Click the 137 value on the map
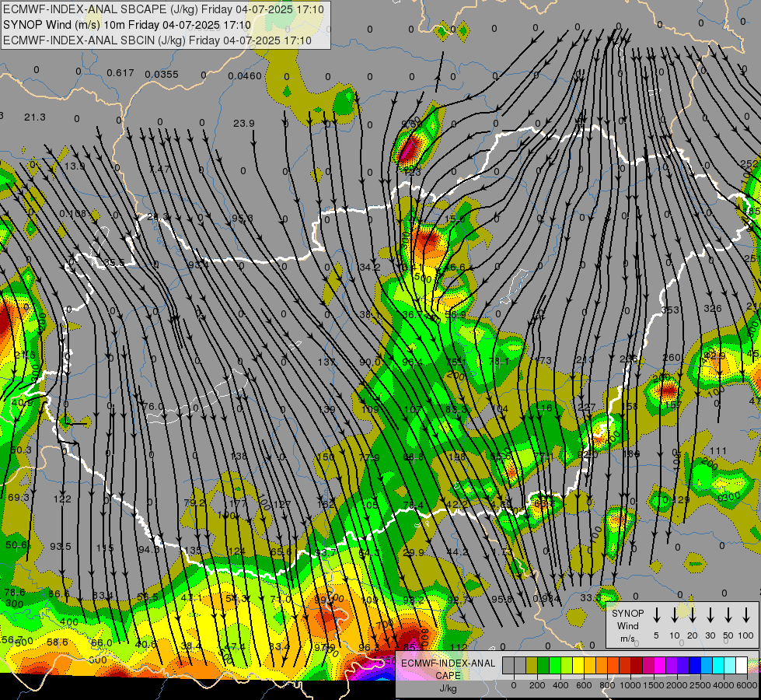Viewport: 761px width, 700px height. point(326,362)
